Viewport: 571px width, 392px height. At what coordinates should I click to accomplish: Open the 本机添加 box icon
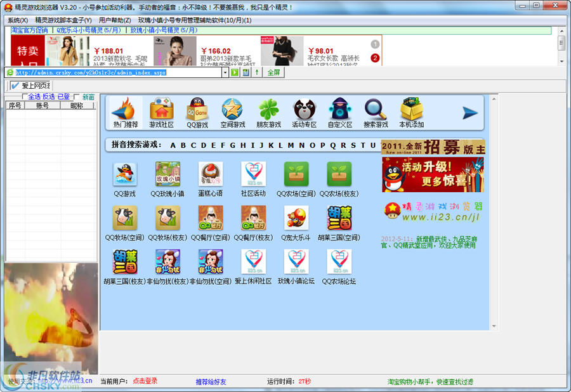(x=412, y=111)
